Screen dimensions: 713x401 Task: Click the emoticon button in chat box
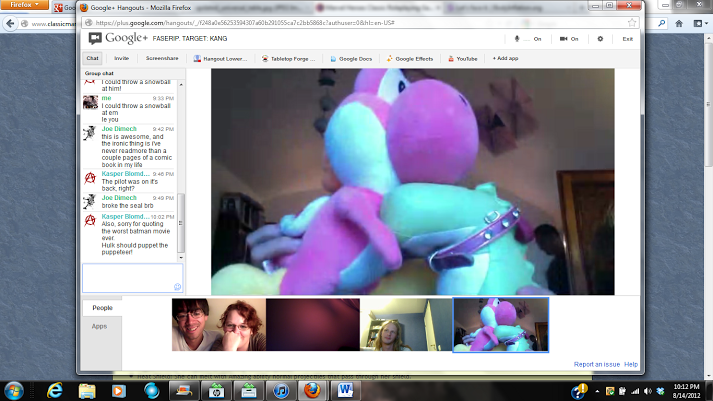pos(177,286)
